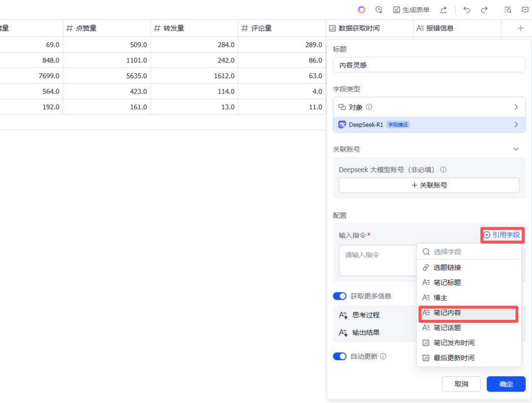Screen dimensions: 532x403
Task: Click the 思考过程 field icon
Action: 343,314
